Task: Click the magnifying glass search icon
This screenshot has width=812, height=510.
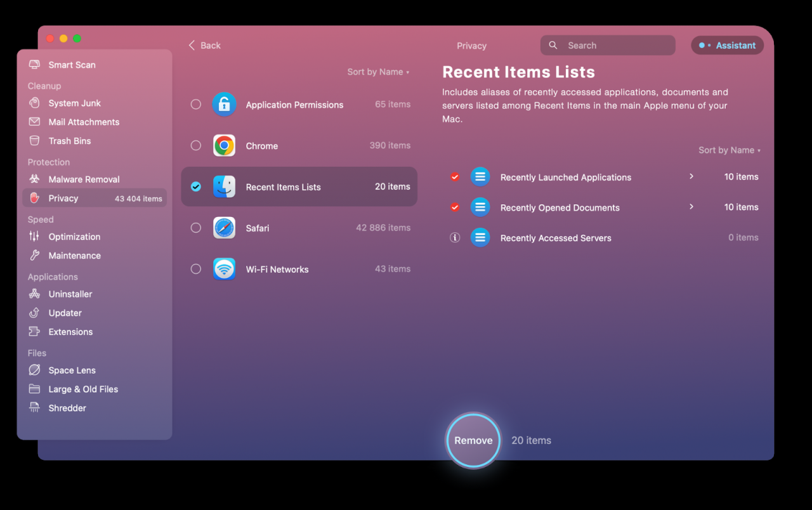Action: (553, 45)
